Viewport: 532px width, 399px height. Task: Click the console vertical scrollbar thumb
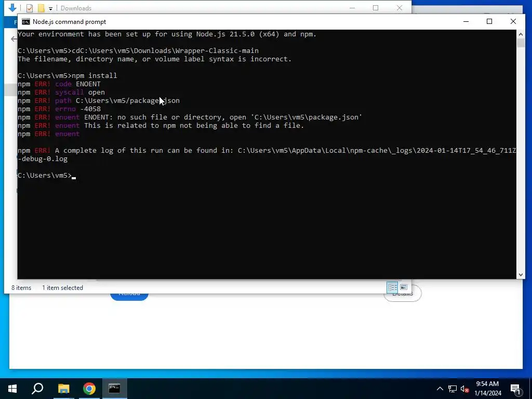pos(521,43)
